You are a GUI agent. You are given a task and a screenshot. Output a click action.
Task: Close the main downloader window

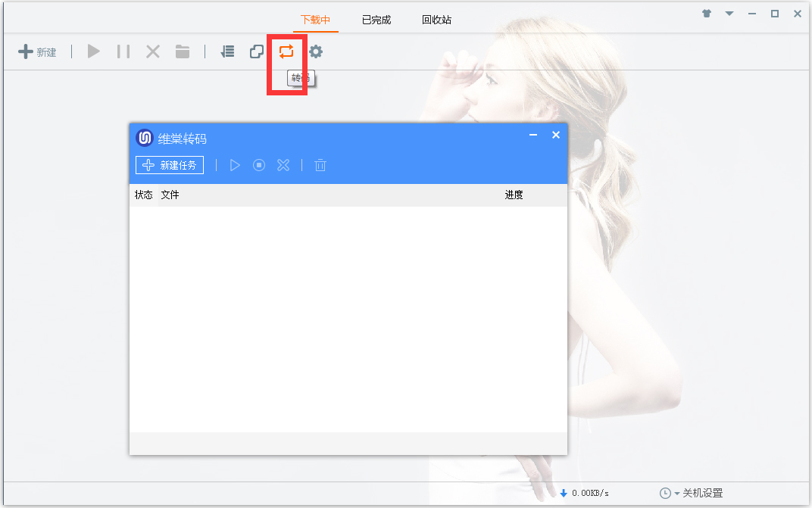pyautogui.click(x=798, y=14)
